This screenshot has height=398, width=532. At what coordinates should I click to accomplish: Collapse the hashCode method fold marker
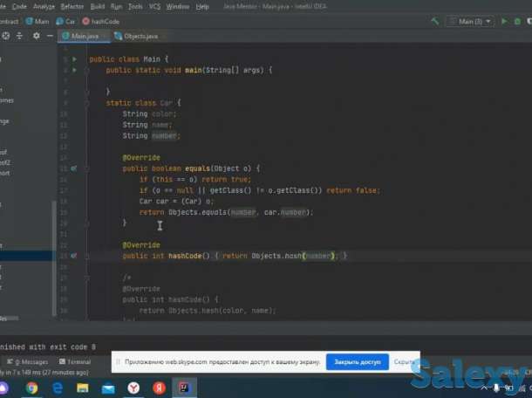coord(86,256)
